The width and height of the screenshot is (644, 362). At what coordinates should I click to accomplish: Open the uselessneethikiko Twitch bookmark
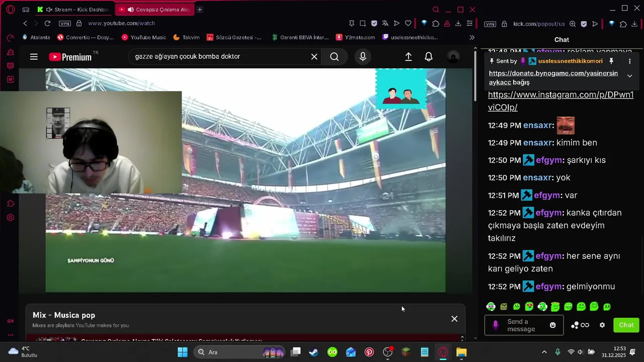pos(410,37)
